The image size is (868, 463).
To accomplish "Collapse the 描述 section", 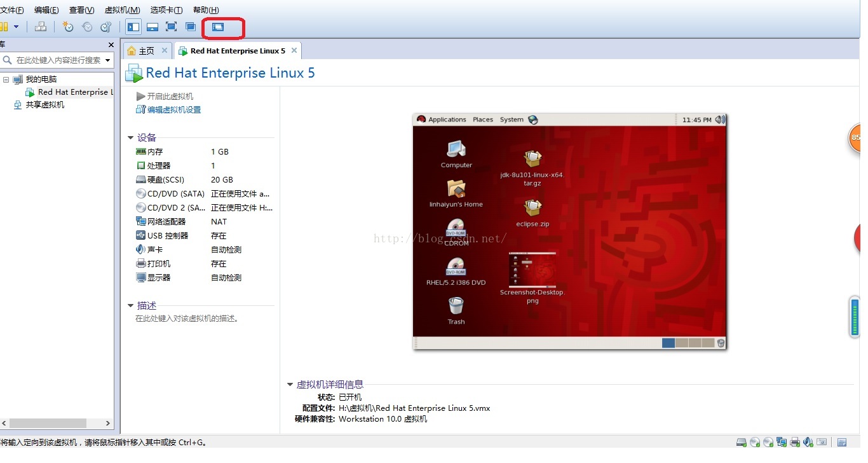I will pos(131,306).
